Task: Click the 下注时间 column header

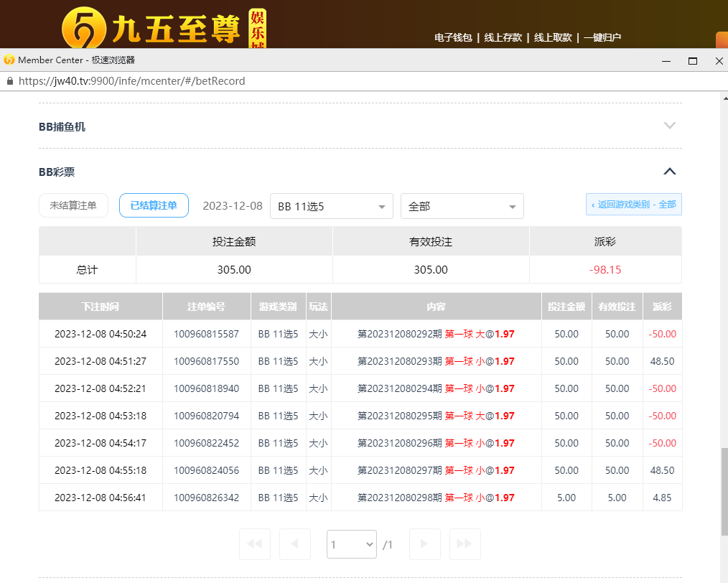Action: pyautogui.click(x=101, y=307)
